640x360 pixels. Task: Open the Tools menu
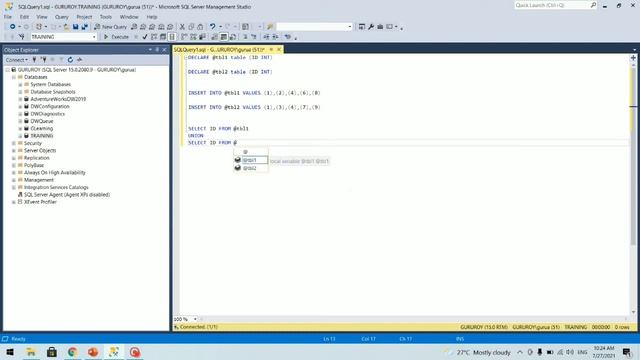pyautogui.click(x=106, y=17)
